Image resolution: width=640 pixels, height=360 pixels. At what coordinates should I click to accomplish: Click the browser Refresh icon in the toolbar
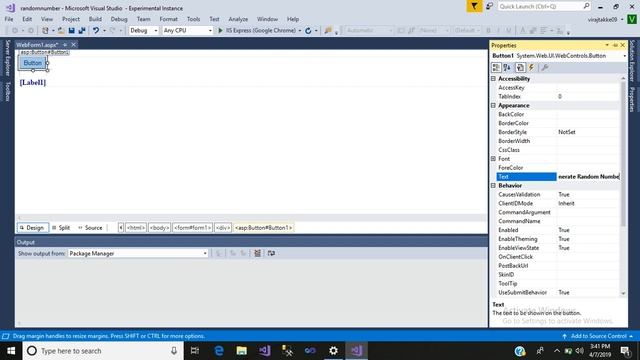tap(308, 31)
